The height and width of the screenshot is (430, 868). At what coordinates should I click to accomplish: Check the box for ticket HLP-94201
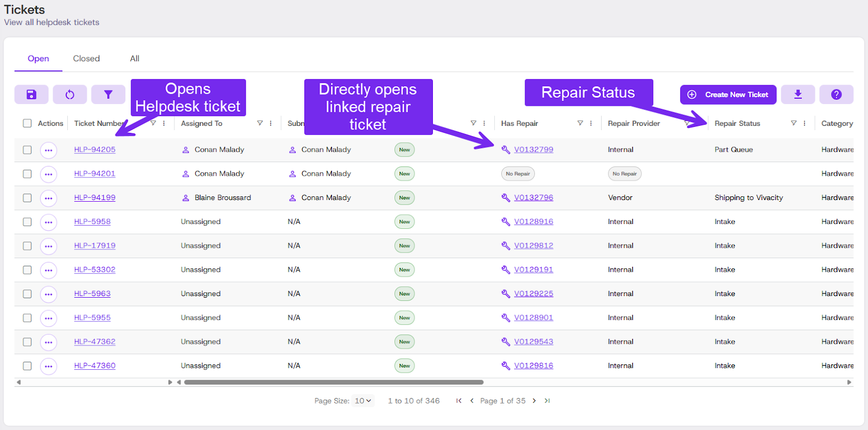tap(27, 174)
